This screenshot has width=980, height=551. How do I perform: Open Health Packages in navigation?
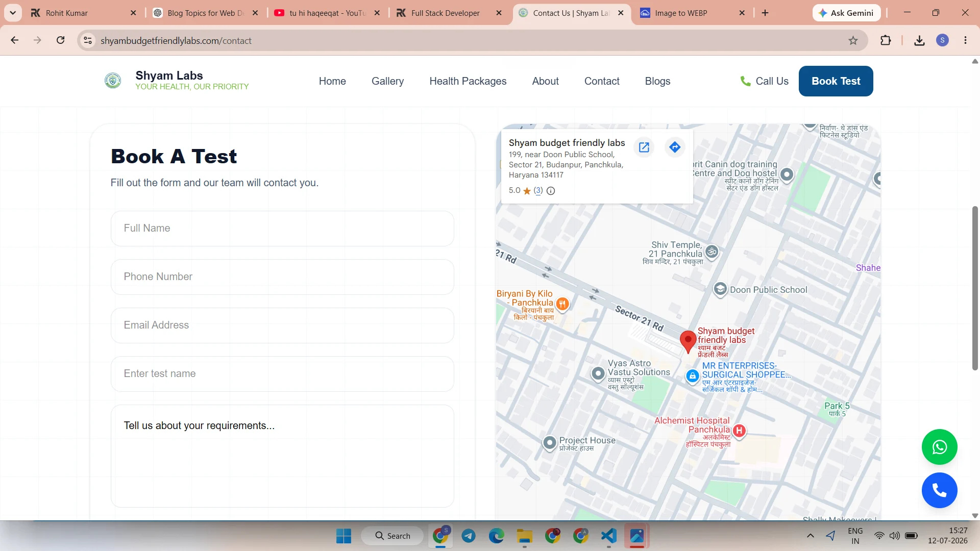[468, 81]
